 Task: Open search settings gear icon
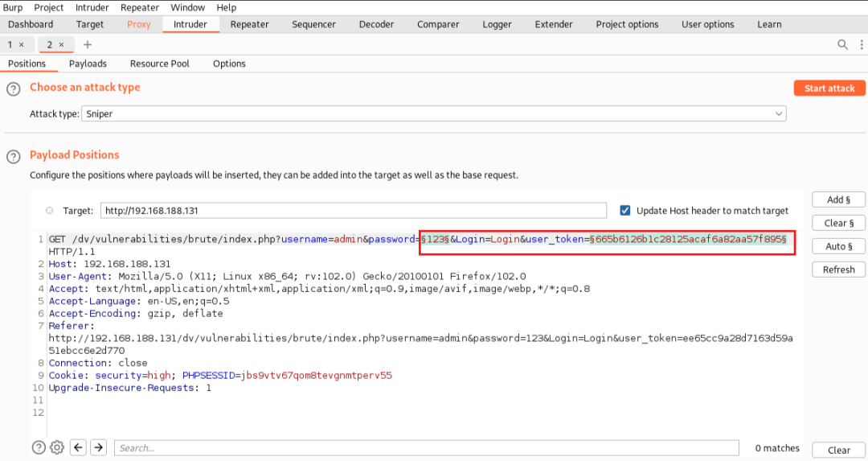(x=57, y=447)
